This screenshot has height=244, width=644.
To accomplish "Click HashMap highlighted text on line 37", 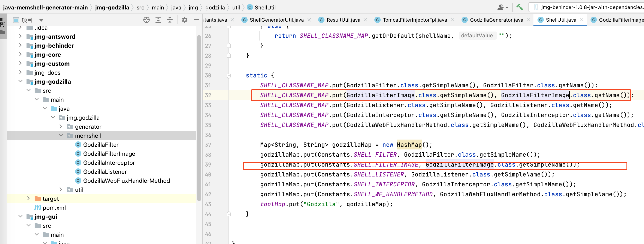I will pyautogui.click(x=409, y=145).
